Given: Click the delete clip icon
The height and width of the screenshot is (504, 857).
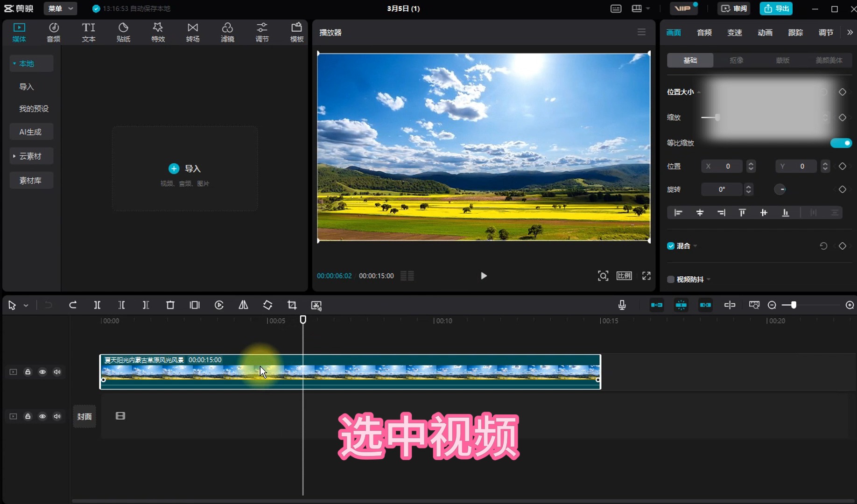Looking at the screenshot, I should pos(170,305).
